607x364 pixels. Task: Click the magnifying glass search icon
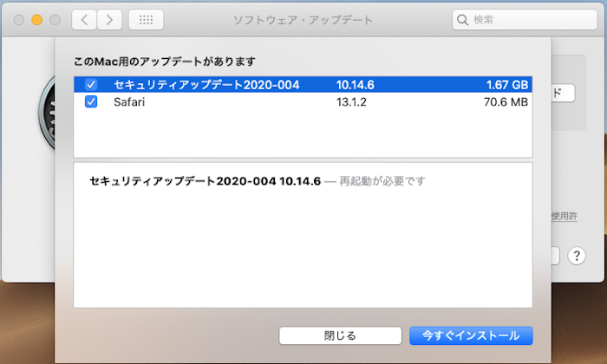[x=463, y=19]
